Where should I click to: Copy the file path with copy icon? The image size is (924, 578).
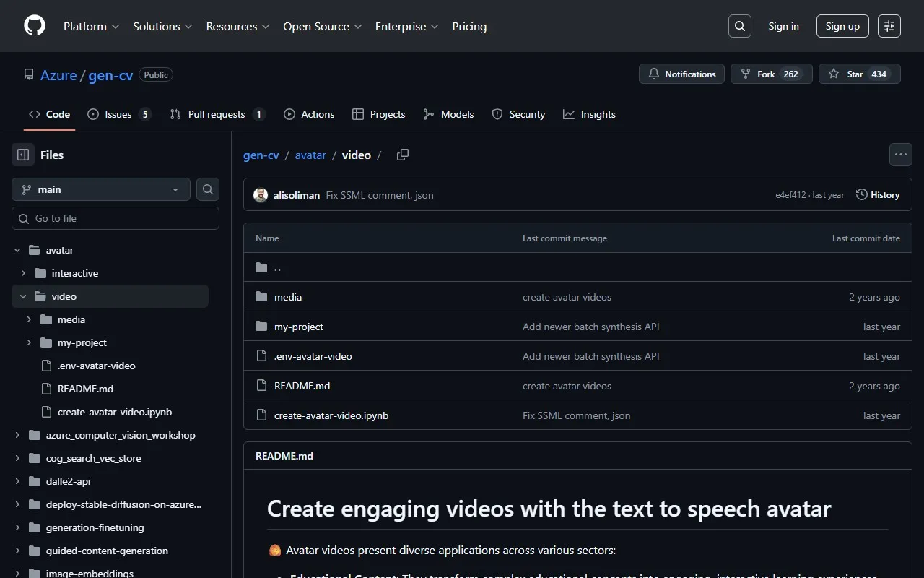pyautogui.click(x=403, y=155)
